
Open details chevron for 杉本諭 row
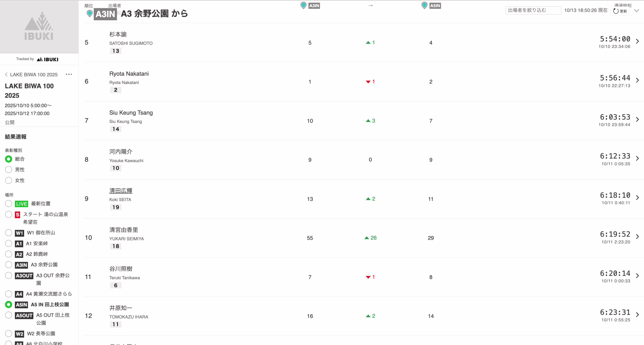click(637, 41)
